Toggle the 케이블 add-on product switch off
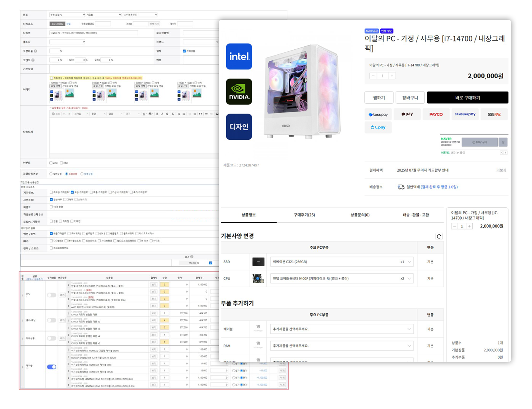 tap(52, 367)
